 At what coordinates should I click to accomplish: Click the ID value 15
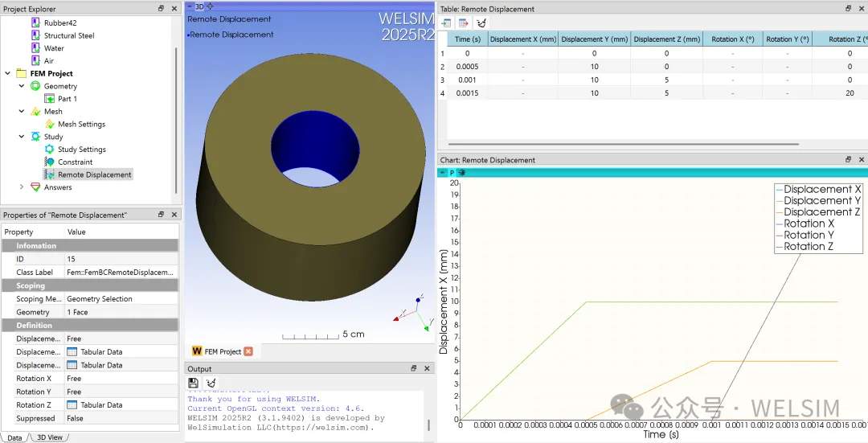point(121,259)
